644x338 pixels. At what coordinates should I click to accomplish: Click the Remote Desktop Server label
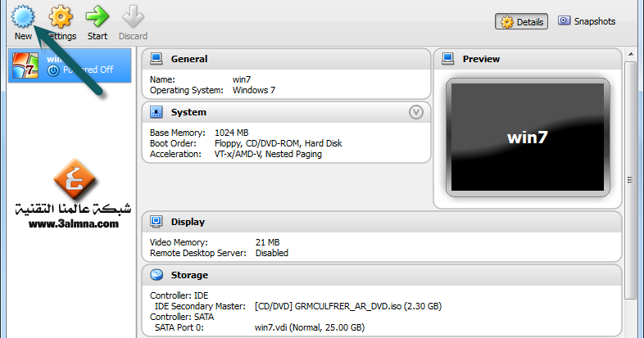click(x=198, y=253)
